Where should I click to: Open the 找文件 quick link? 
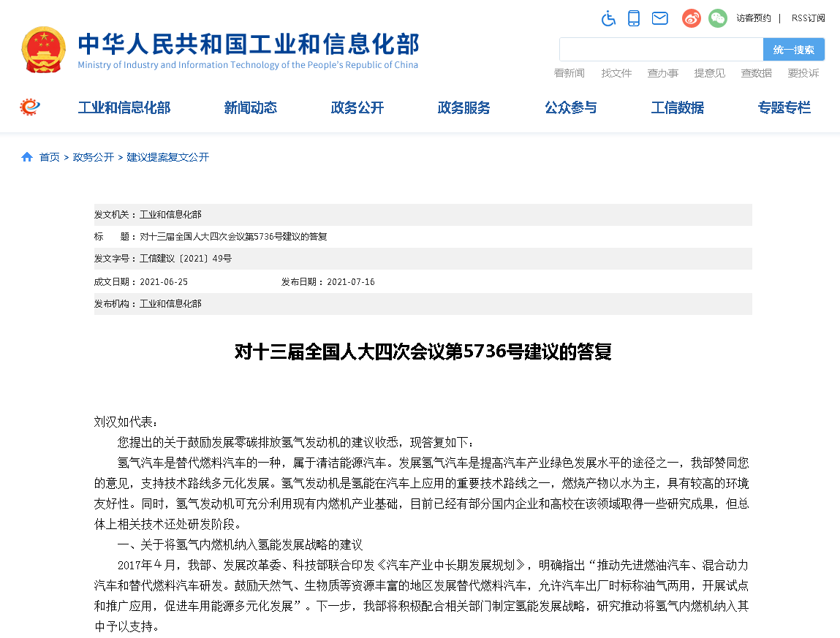click(x=616, y=73)
